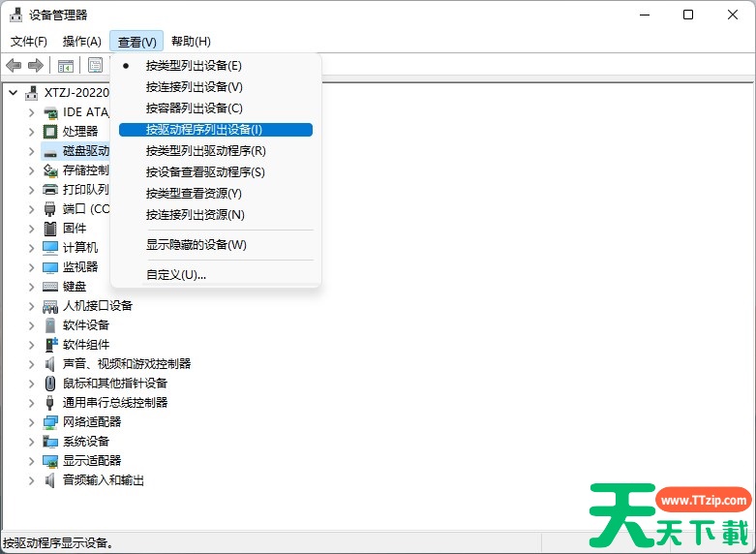The width and height of the screenshot is (756, 554).
Task: Select the 计算机 row label
Action: pos(80,248)
